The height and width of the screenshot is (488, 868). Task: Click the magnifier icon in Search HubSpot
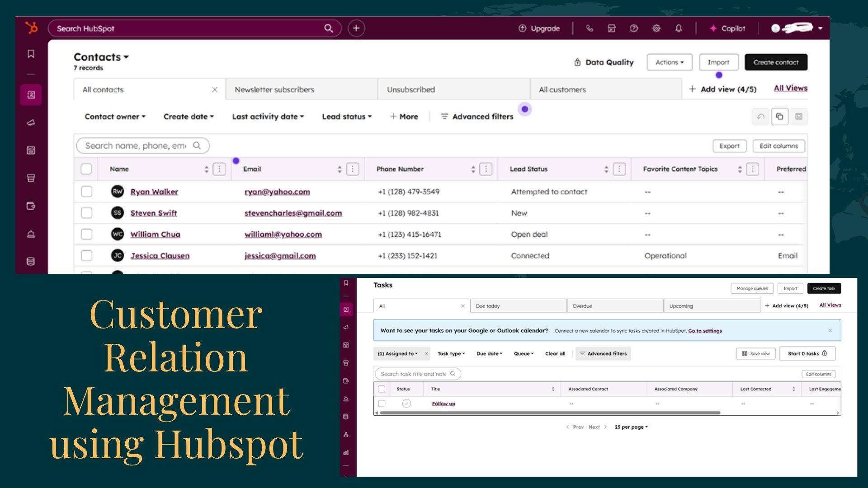329,28
